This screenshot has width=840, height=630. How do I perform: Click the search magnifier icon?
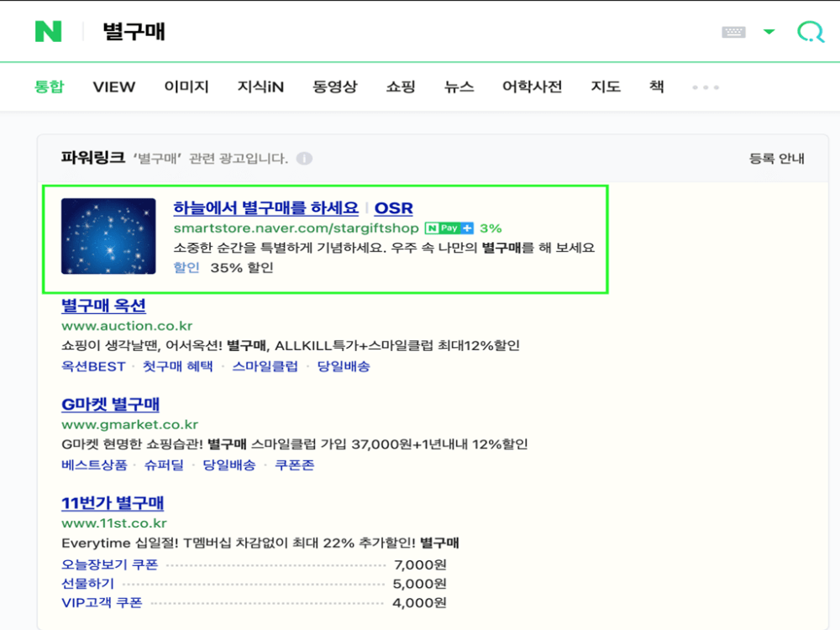[x=810, y=32]
